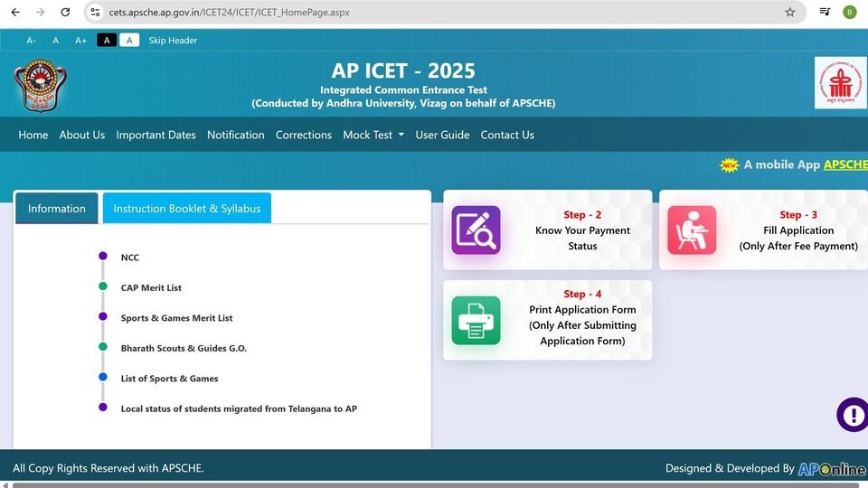
Task: Open the Corrections menu item
Action: 304,135
